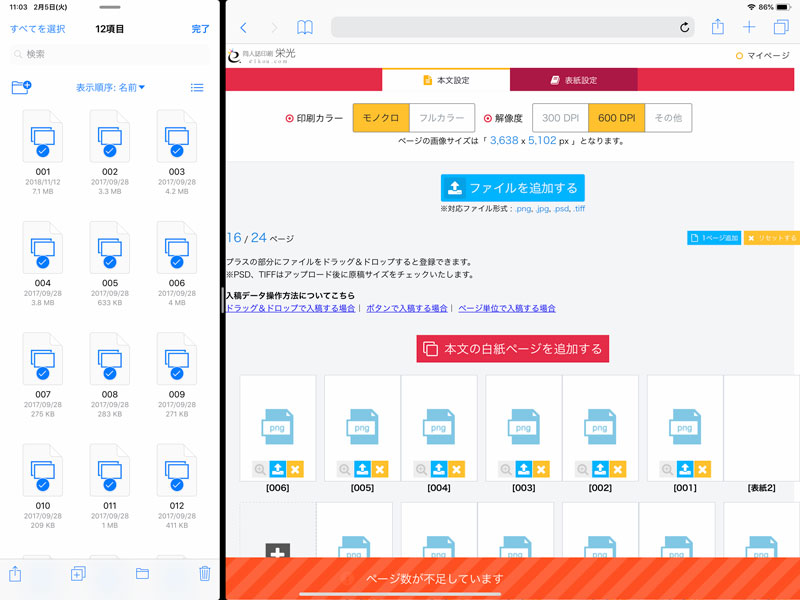Create a new folder in Files
Screen dimensions: 800x600
21,88
